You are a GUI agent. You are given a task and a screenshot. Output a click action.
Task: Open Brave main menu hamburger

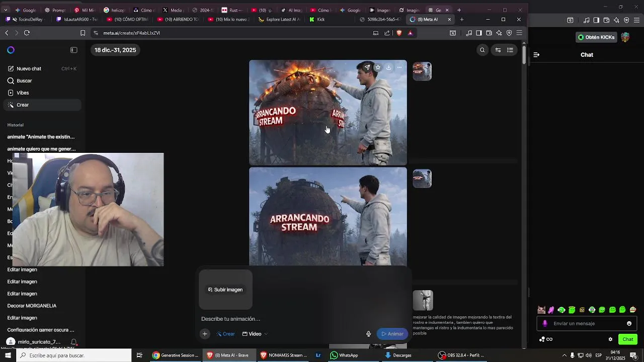519,33
